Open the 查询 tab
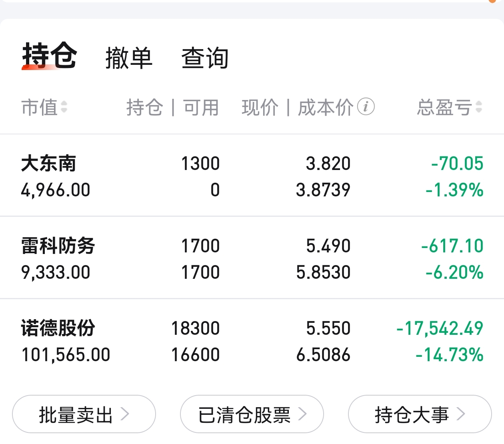The image size is (504, 444). 205,58
